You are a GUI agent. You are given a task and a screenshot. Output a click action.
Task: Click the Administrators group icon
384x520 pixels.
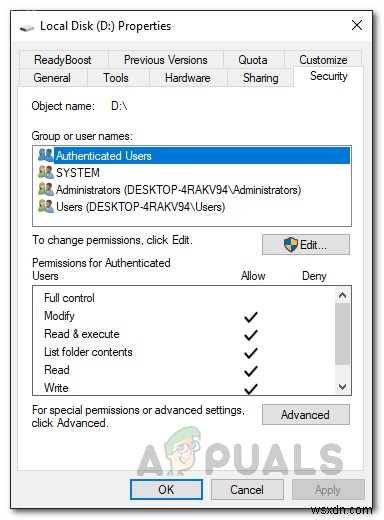(45, 189)
